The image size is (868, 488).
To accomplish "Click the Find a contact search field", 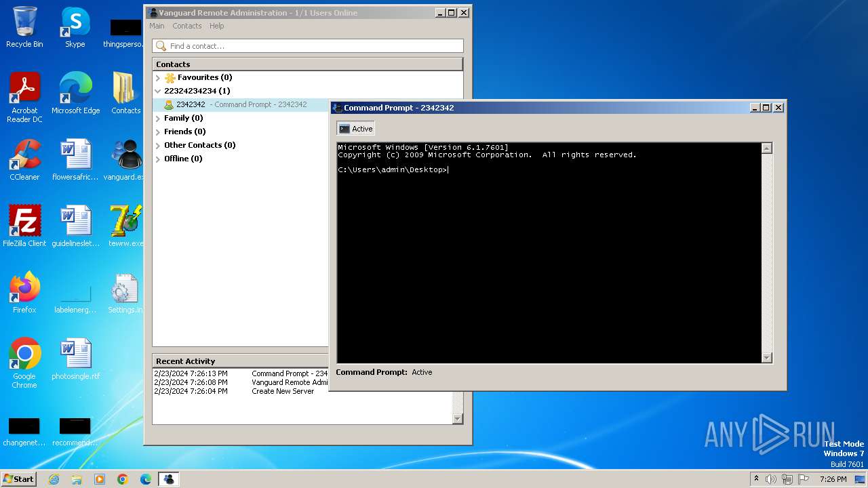I will [308, 46].
